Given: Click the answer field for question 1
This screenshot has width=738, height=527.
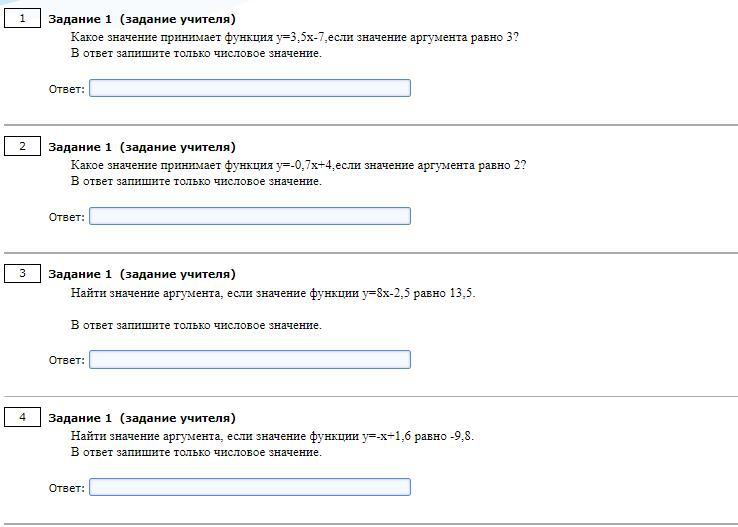Looking at the screenshot, I should (249, 88).
